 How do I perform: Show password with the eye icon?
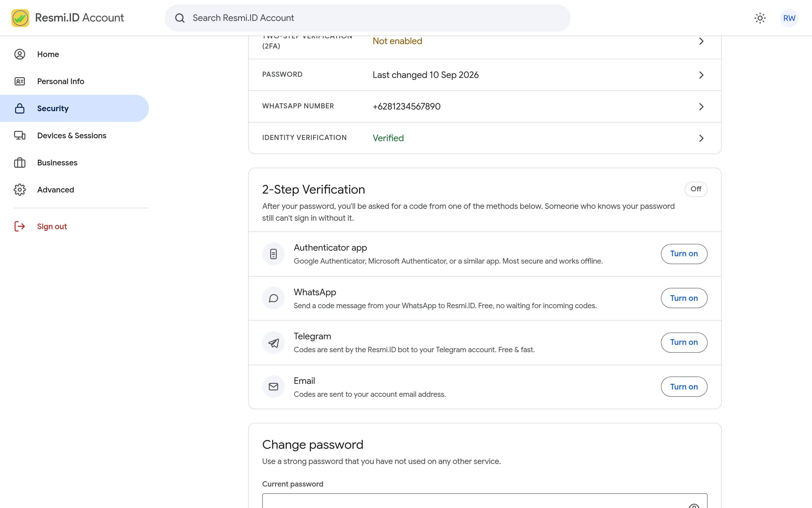point(694,506)
